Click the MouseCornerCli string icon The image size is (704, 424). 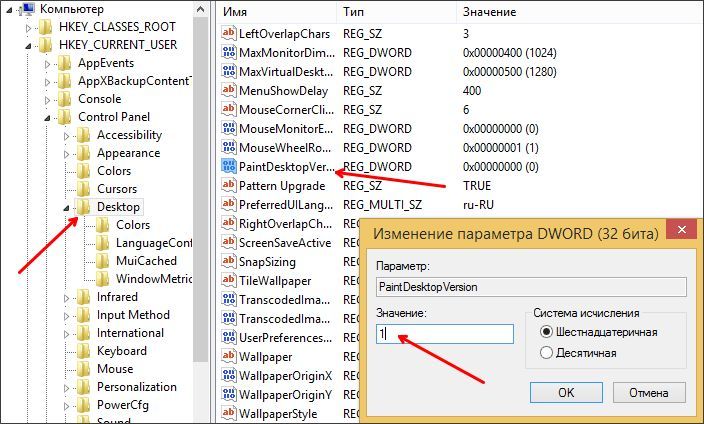tap(229, 109)
